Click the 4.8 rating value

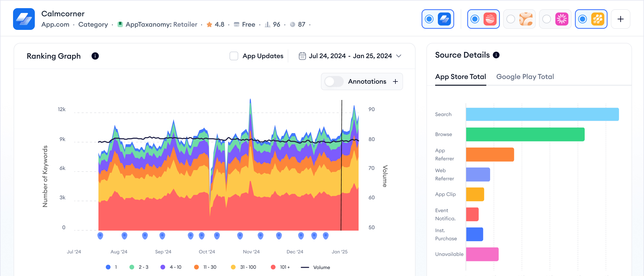219,24
